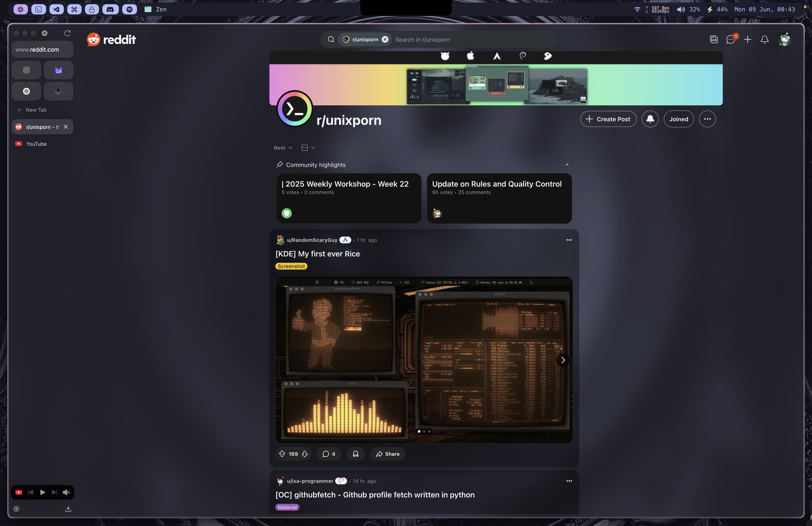The image size is (812, 526).
Task: Open Spotify from the top toolbar
Action: coord(129,9)
